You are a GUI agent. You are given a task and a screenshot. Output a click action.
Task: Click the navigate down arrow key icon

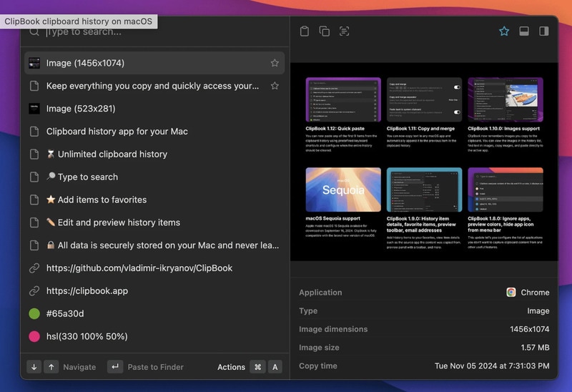(34, 367)
